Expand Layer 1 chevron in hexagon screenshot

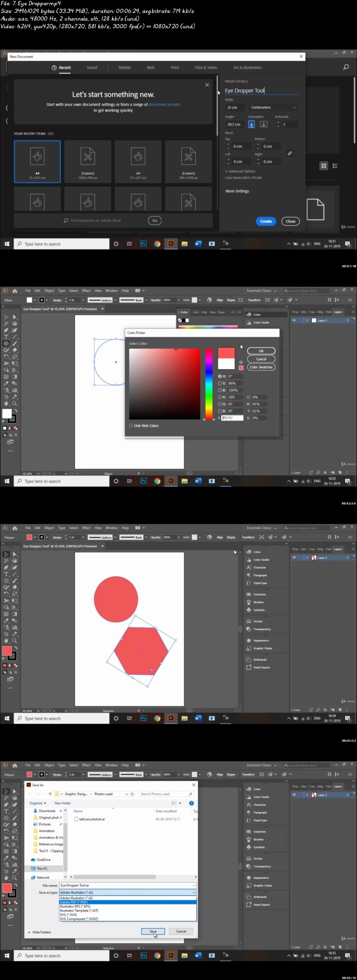[307, 557]
